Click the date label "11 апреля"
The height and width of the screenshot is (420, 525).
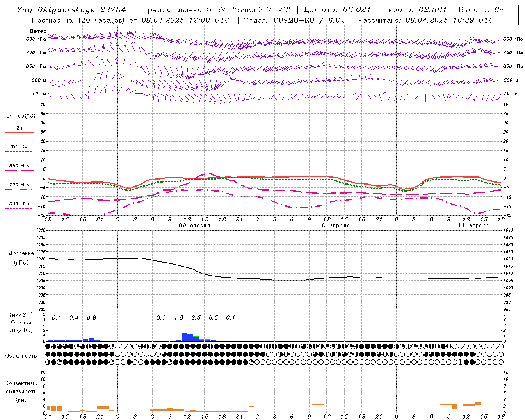click(x=473, y=226)
